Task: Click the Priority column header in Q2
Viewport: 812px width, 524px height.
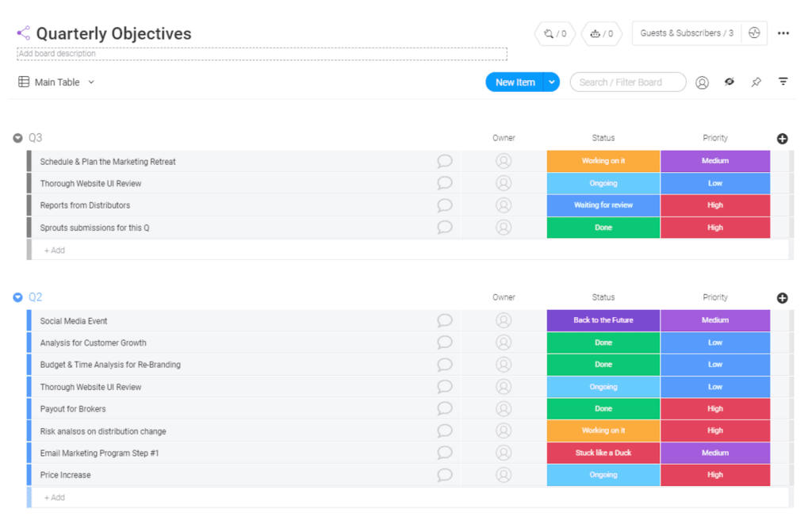Action: tap(715, 297)
